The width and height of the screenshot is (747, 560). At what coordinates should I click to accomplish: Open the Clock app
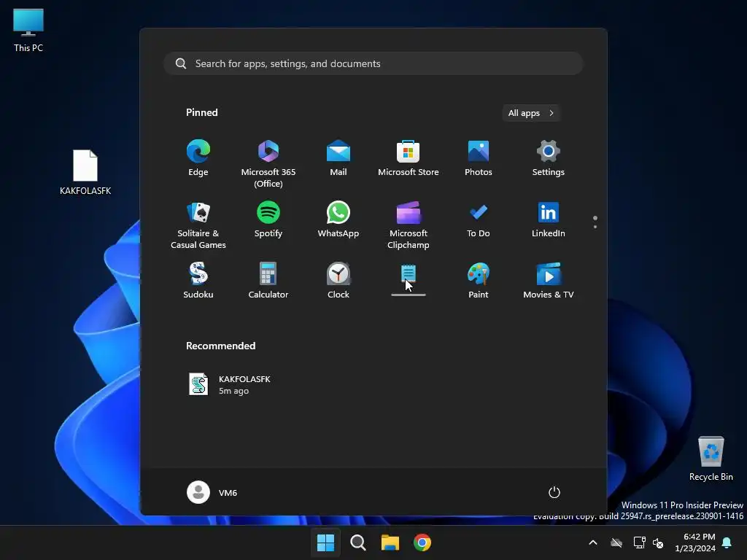point(338,281)
